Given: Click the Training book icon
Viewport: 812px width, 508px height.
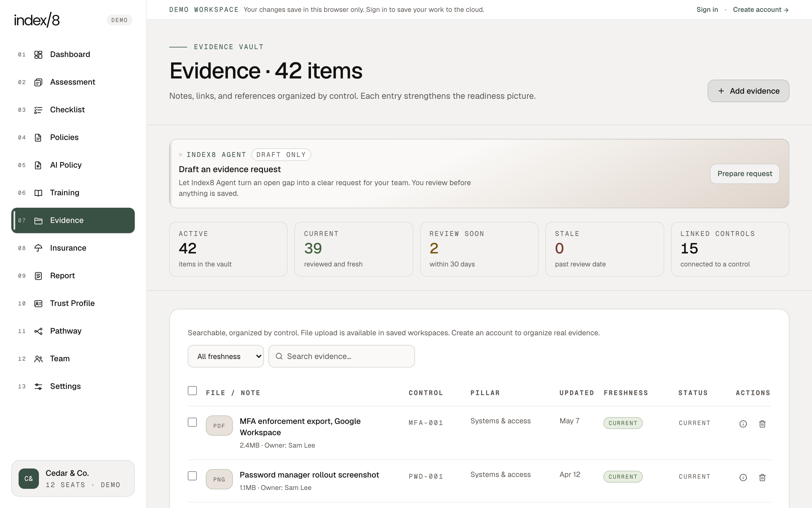Looking at the screenshot, I should coord(38,193).
